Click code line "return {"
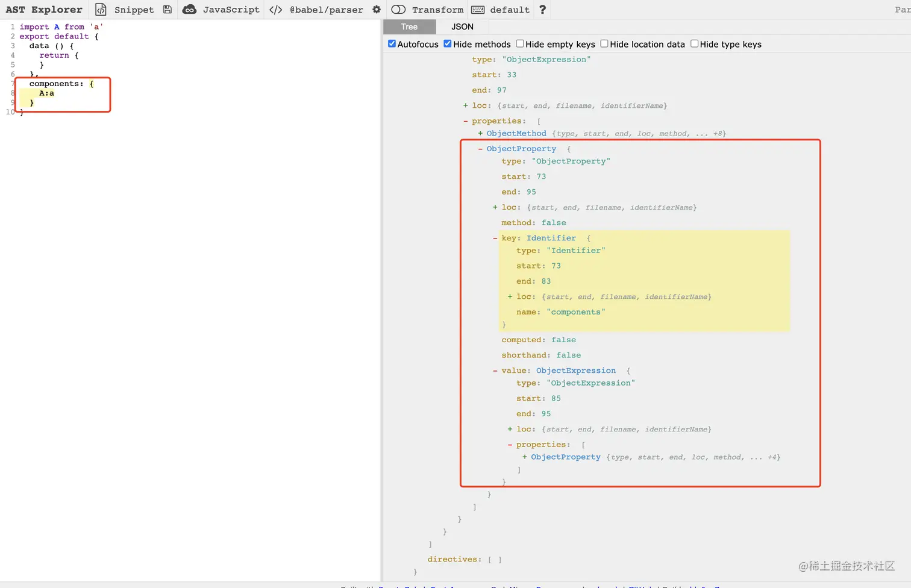 click(59, 55)
